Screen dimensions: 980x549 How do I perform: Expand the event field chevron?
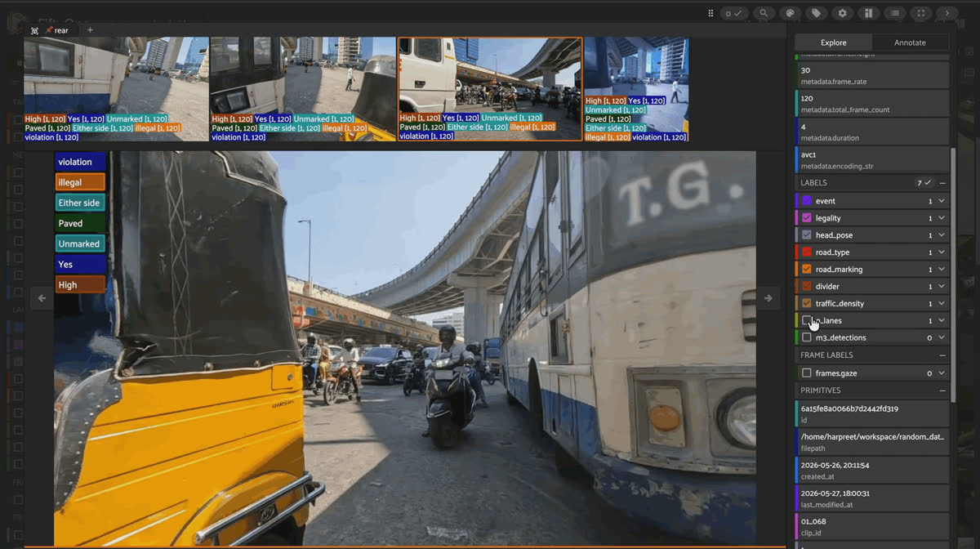tap(942, 201)
